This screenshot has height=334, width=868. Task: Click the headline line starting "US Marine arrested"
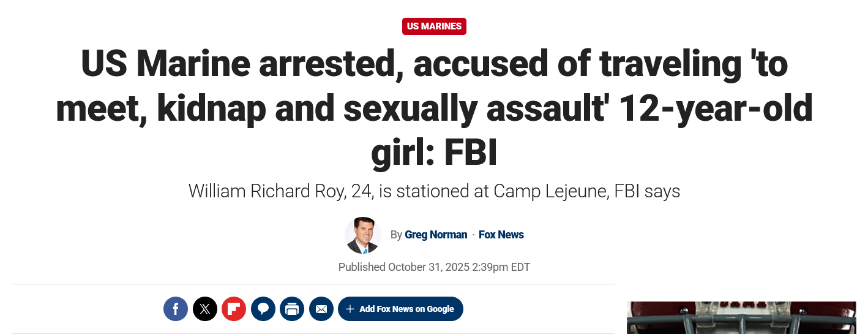point(434,64)
